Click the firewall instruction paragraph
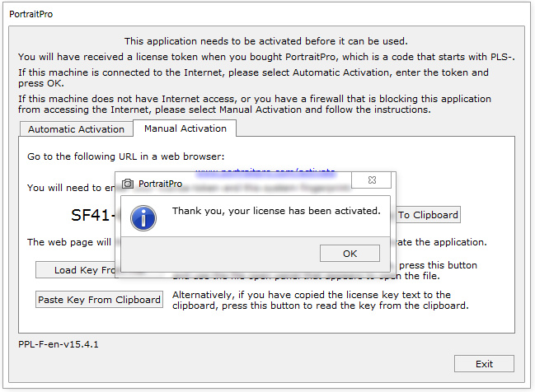535x392 pixels. tap(255, 105)
